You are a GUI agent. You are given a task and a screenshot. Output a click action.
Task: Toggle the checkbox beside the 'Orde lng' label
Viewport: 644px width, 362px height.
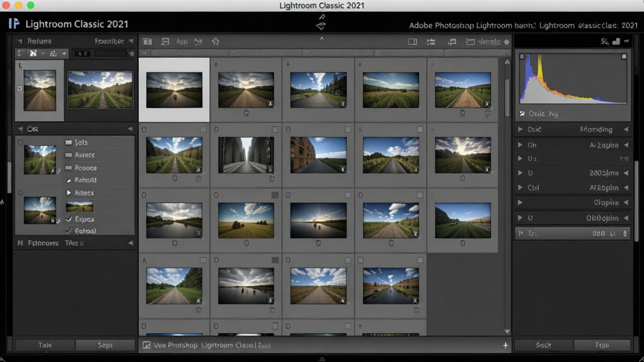click(x=522, y=114)
